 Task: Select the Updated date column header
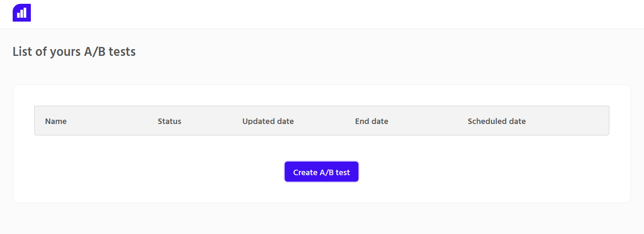click(268, 121)
